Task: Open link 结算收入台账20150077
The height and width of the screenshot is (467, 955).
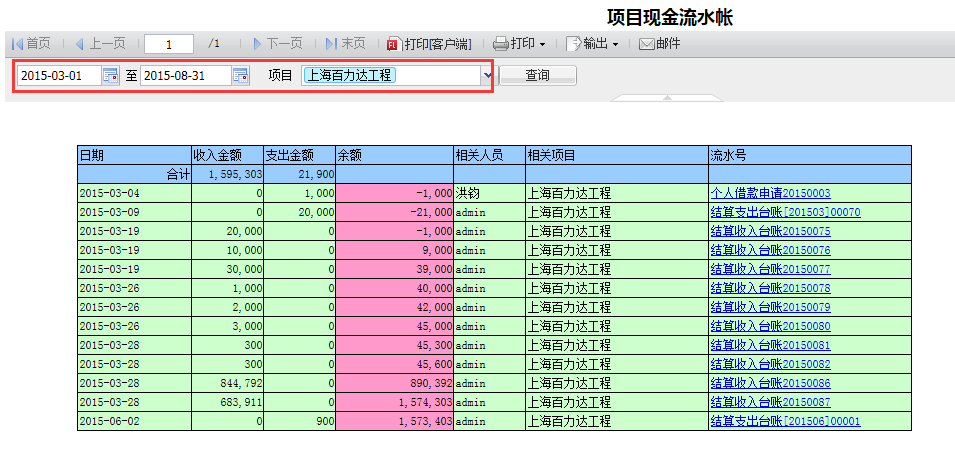Action: point(770,269)
